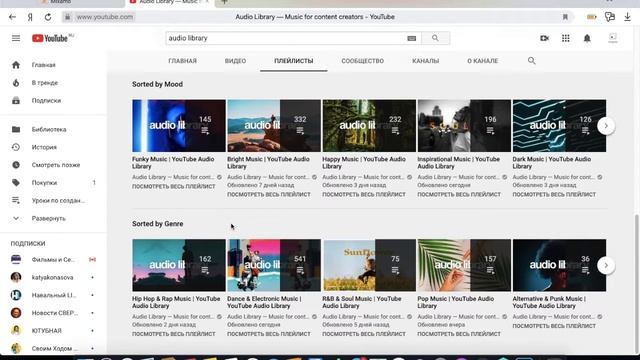View full Funky Music playlist link
The width and height of the screenshot is (640, 360).
pyautogui.click(x=173, y=187)
